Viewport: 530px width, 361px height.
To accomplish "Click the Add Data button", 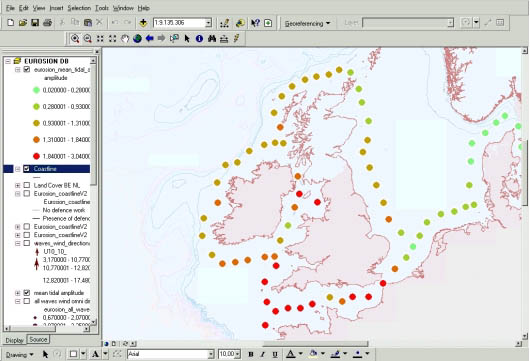I will pos(143,23).
